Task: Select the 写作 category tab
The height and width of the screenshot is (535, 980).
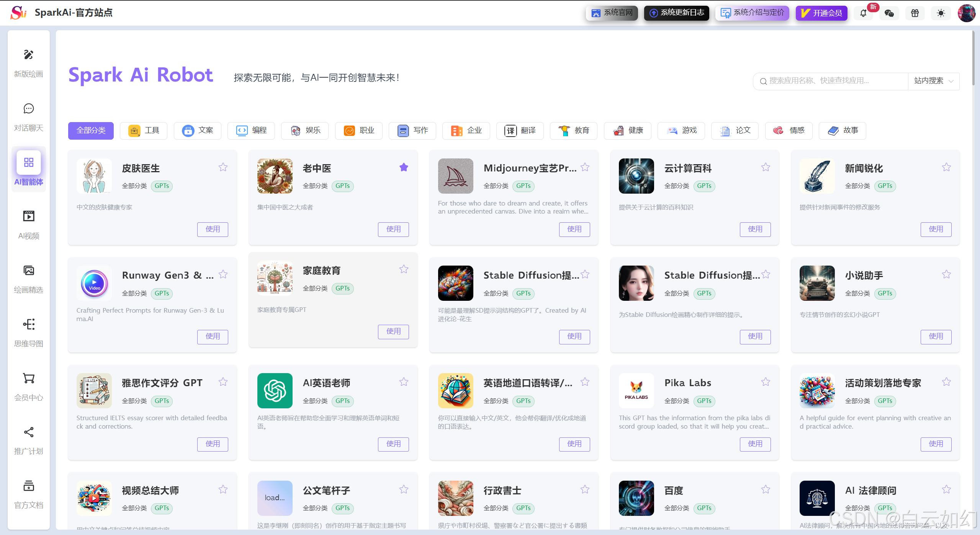Action: coord(412,130)
